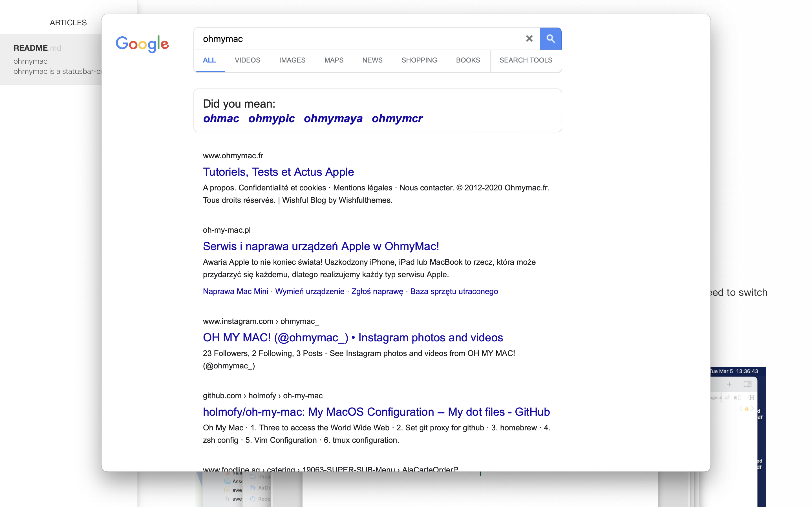
Task: Open the Shopping tab
Action: coord(419,60)
